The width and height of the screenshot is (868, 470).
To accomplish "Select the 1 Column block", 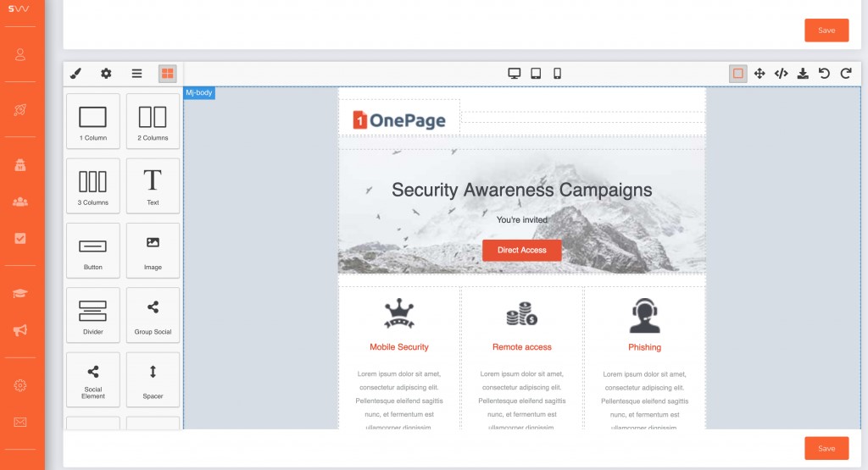I will [93, 121].
